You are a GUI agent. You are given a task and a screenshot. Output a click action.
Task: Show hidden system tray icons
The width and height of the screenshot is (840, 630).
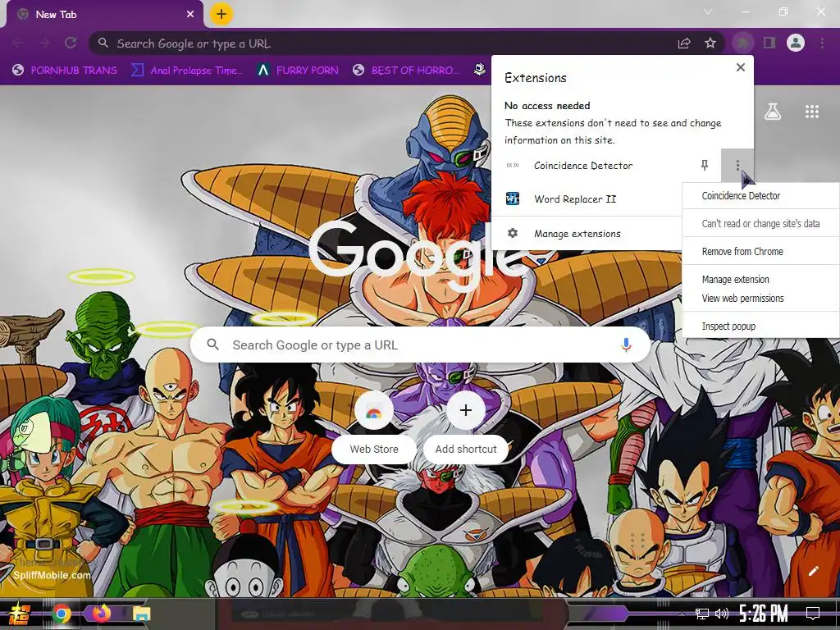coord(682,614)
